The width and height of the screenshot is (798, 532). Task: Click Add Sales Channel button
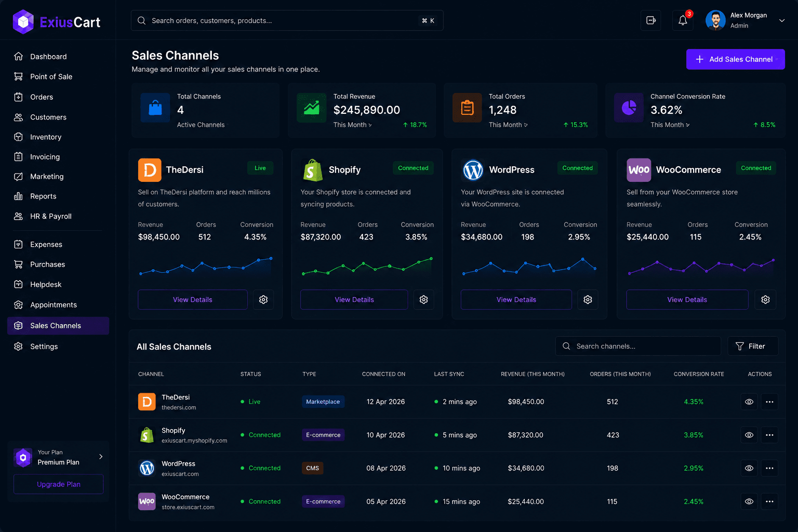(735, 59)
